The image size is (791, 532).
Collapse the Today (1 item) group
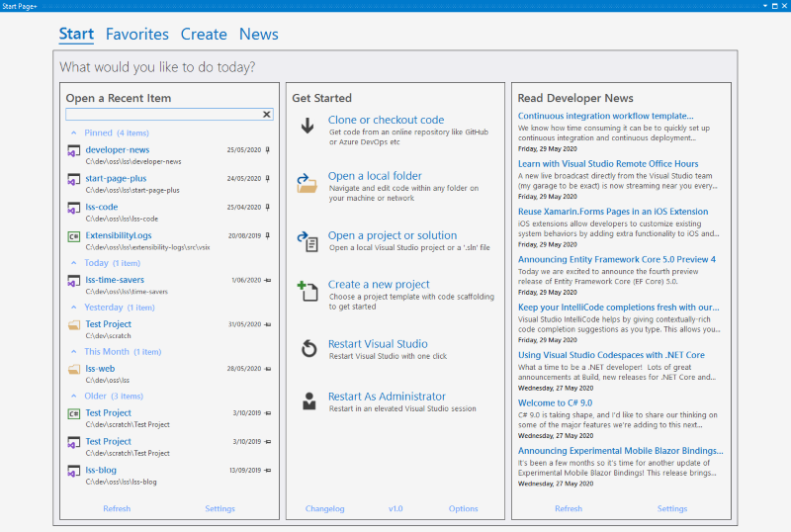(74, 263)
